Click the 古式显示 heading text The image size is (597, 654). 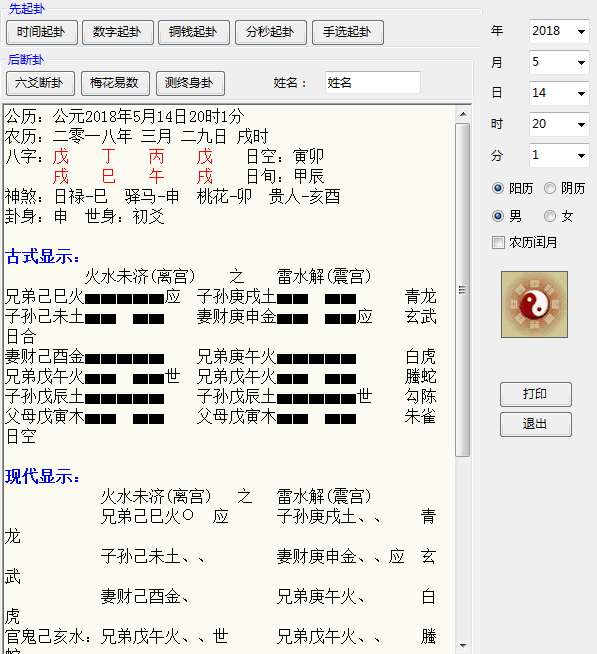(42, 256)
